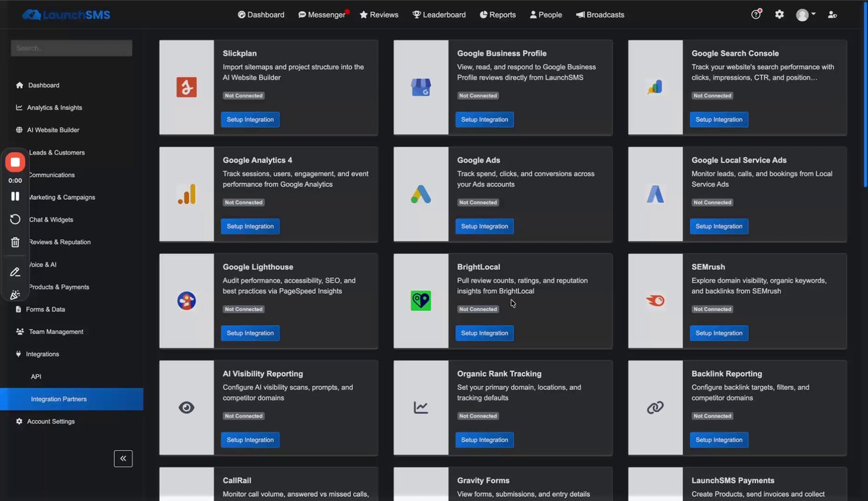Stop the screen recording

pyautogui.click(x=15, y=162)
